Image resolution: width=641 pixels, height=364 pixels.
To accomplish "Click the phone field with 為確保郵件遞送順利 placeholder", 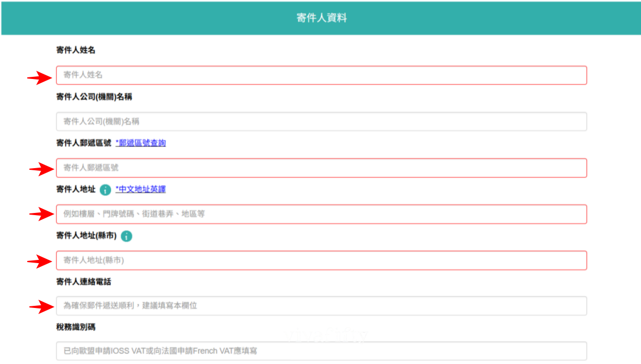I will pyautogui.click(x=321, y=306).
